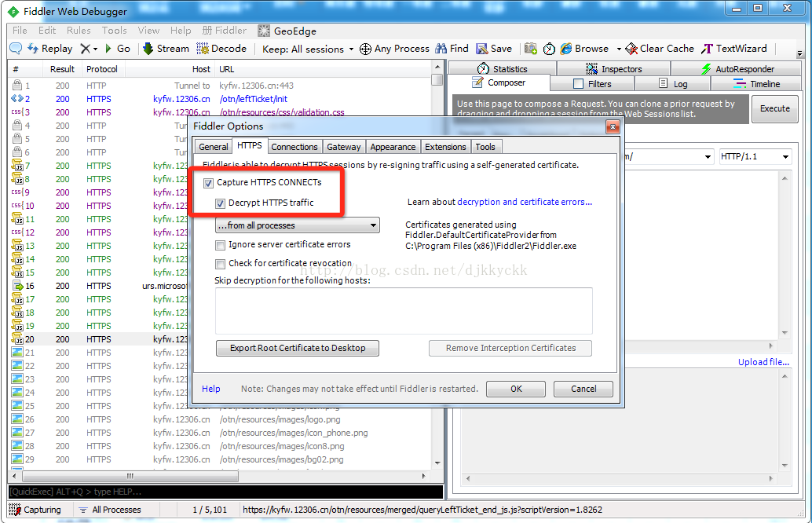Open the Rules menu
The height and width of the screenshot is (523, 812).
[x=79, y=31]
